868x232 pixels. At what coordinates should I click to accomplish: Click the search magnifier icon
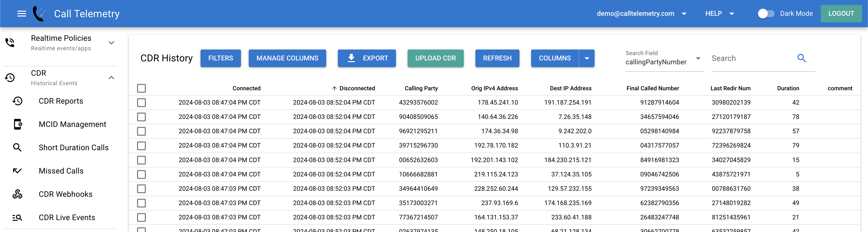[x=802, y=58]
